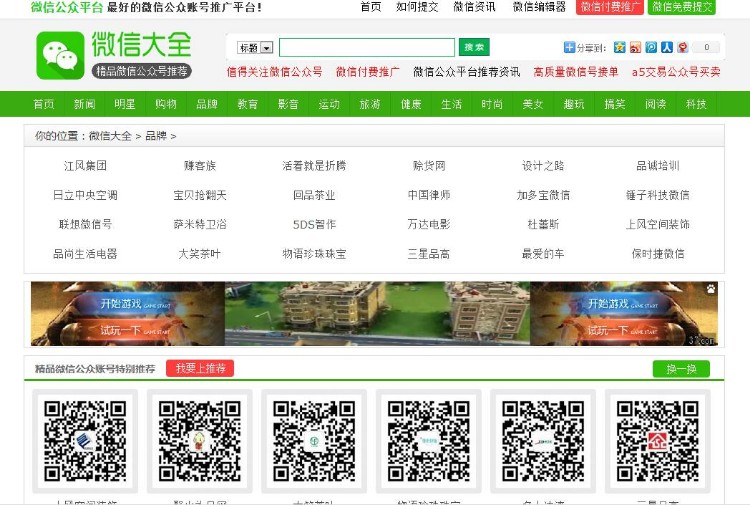
Task: Open QR code with blue striped logo
Action: [x=85, y=441]
